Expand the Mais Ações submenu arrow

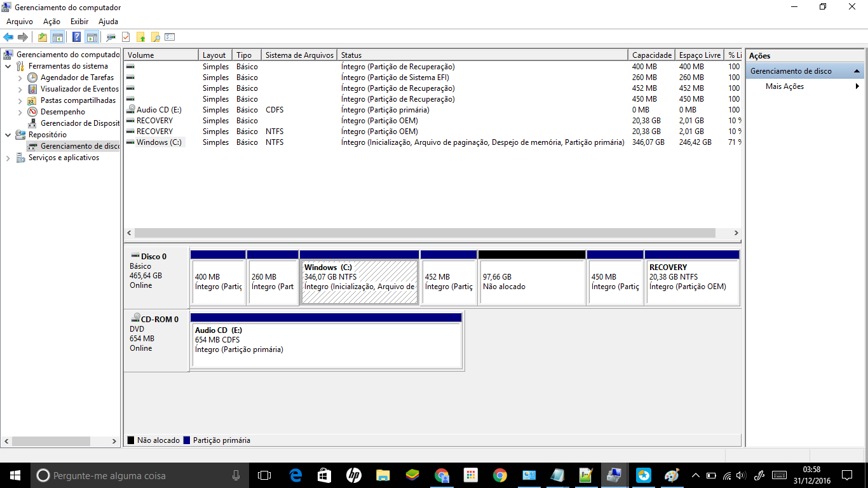pos(858,86)
